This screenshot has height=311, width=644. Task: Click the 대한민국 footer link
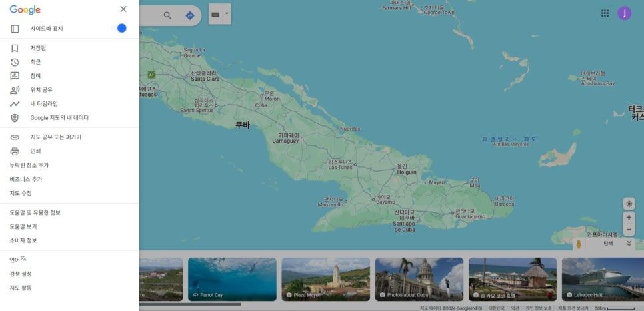point(497,308)
